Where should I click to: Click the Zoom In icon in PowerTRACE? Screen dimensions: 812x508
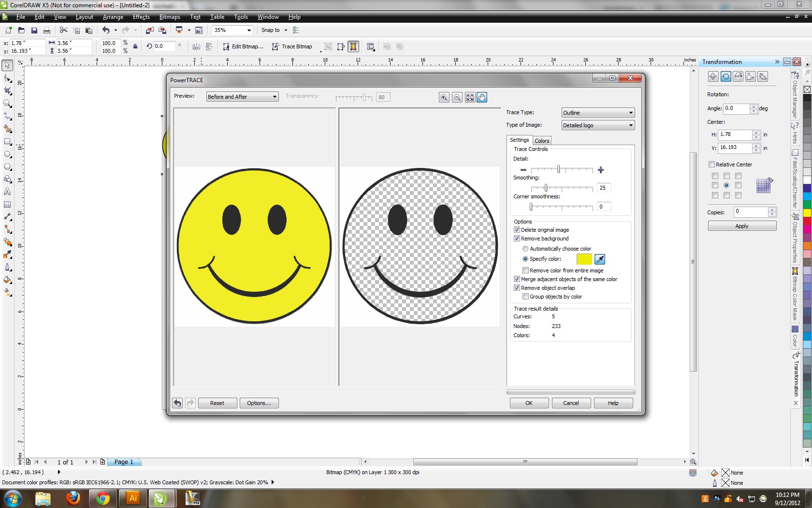pos(444,97)
